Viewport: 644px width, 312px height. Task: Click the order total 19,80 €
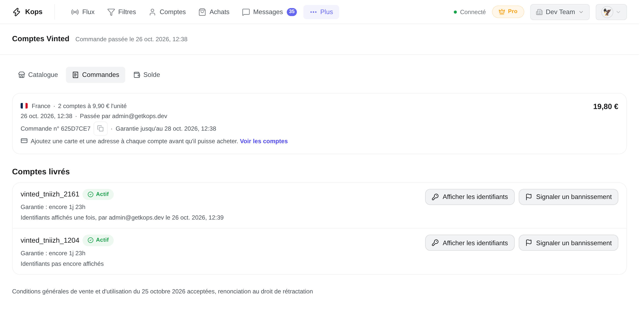coord(606,107)
